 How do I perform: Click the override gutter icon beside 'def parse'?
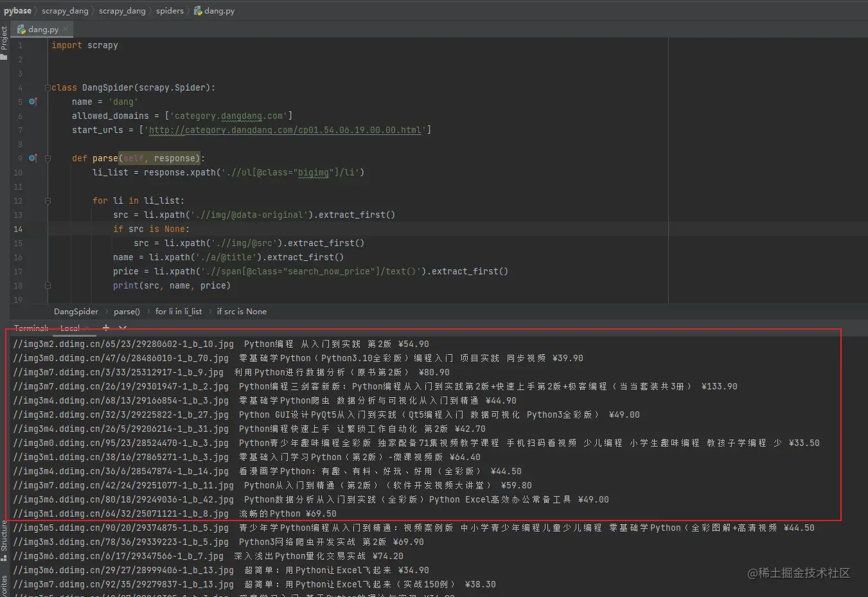click(33, 158)
